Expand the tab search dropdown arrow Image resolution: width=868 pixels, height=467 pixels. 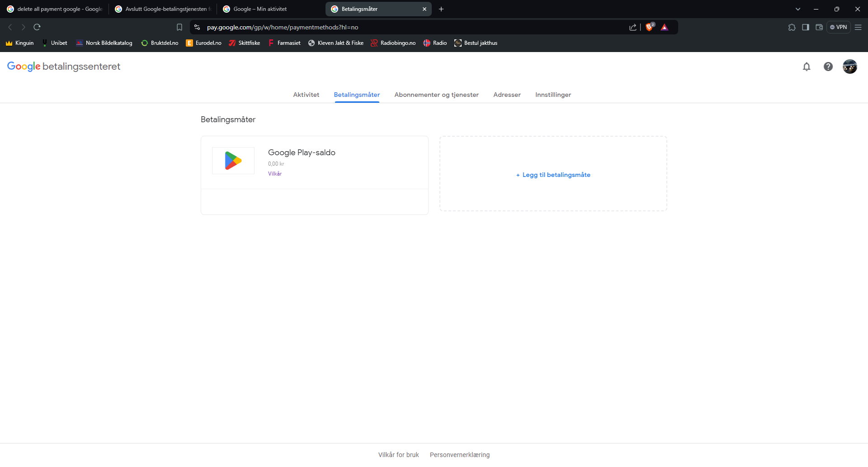click(798, 9)
